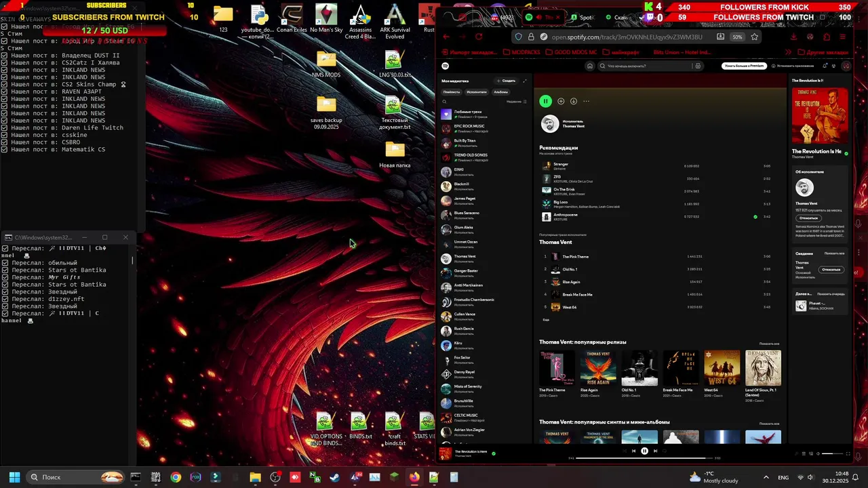This screenshot has height=488, width=868.
Task: Switch to the Альбомы filter chip
Action: tap(501, 91)
